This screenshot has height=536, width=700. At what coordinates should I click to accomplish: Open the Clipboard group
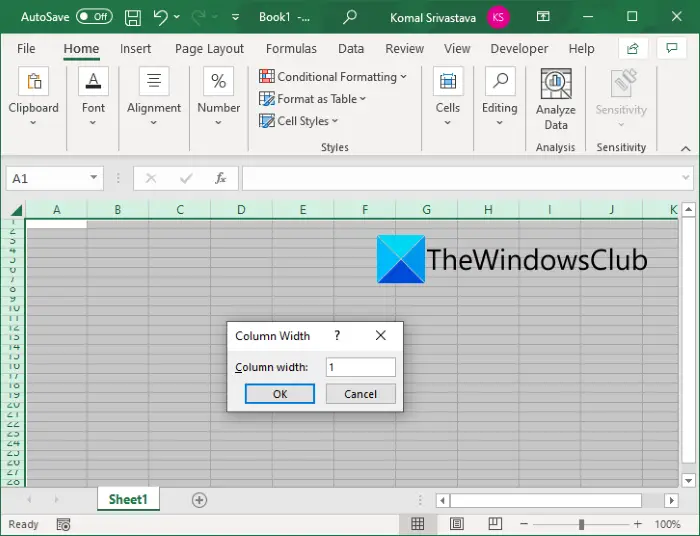pos(33,96)
